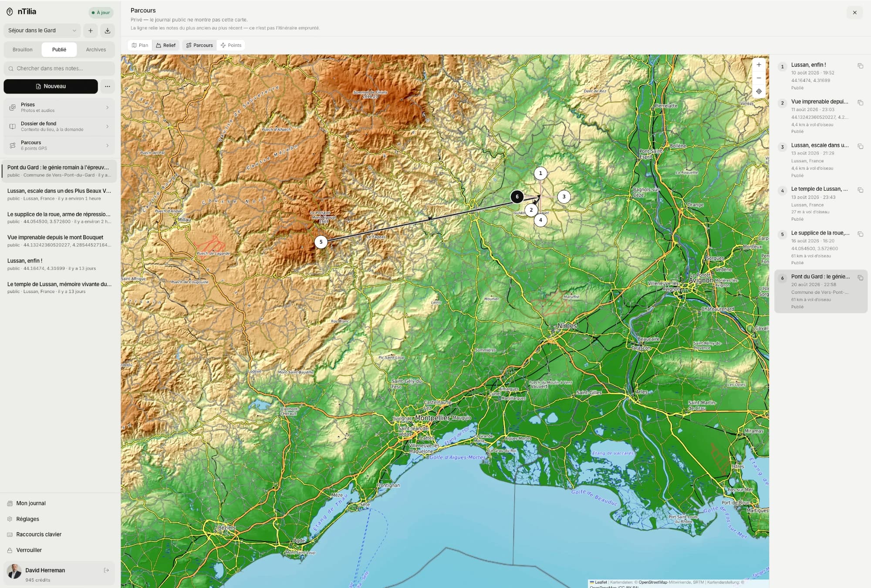
Task: Create a note with the Nouveau button
Action: coord(51,86)
